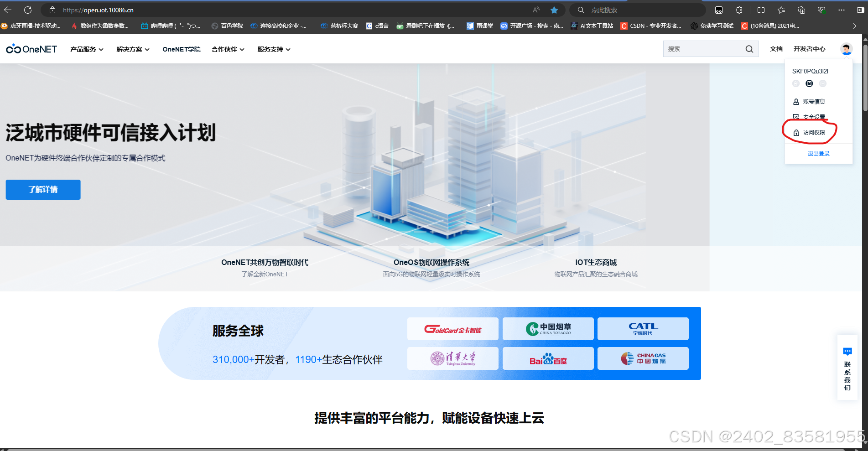
Task: Reload the page with the refresh icon
Action: (x=28, y=10)
